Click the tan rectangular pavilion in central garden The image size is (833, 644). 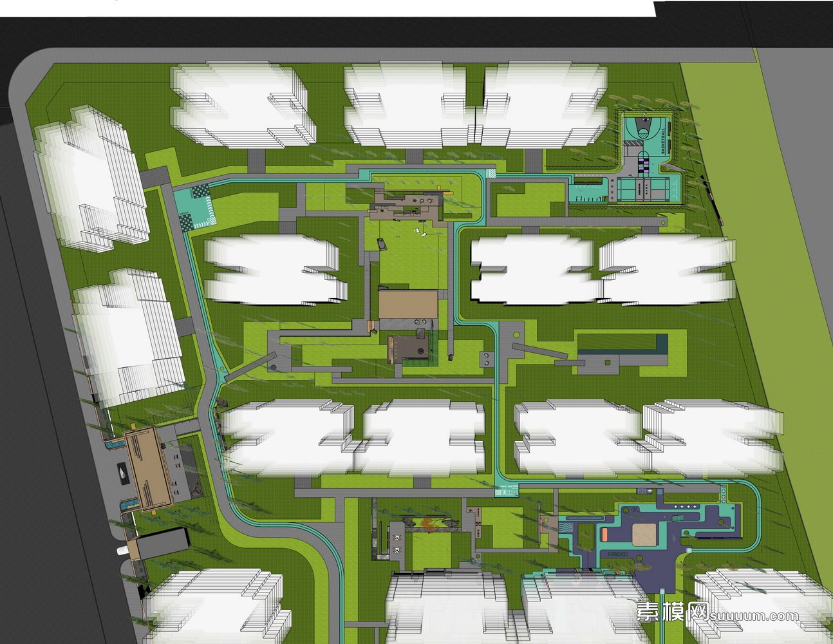(408, 304)
